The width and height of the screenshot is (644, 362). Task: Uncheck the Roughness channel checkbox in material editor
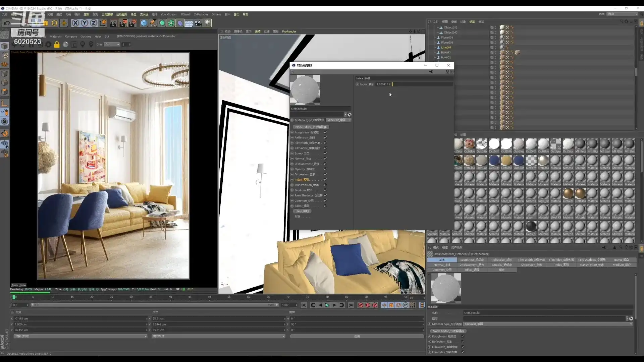tap(325, 132)
